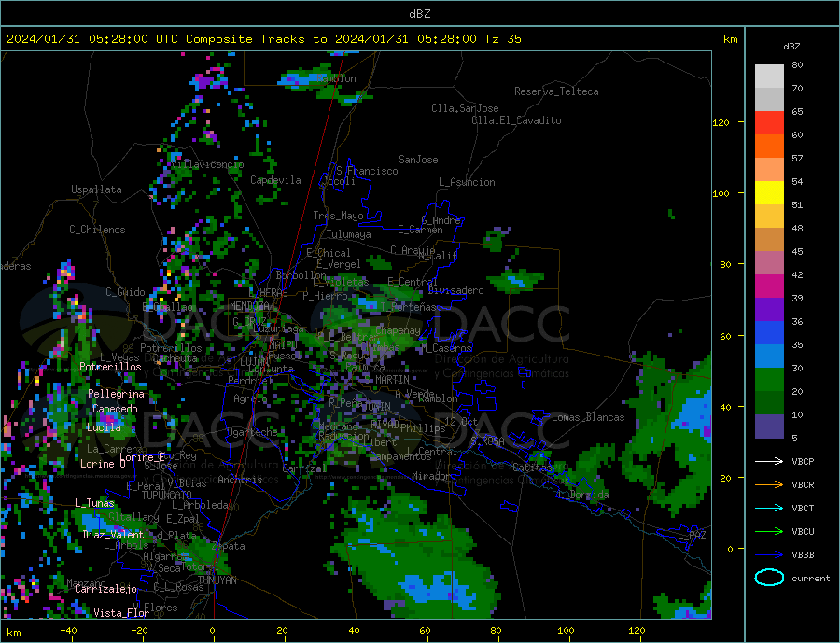Image resolution: width=840 pixels, height=643 pixels.
Task: Click the Ugarteche map label
Action: pos(252,432)
